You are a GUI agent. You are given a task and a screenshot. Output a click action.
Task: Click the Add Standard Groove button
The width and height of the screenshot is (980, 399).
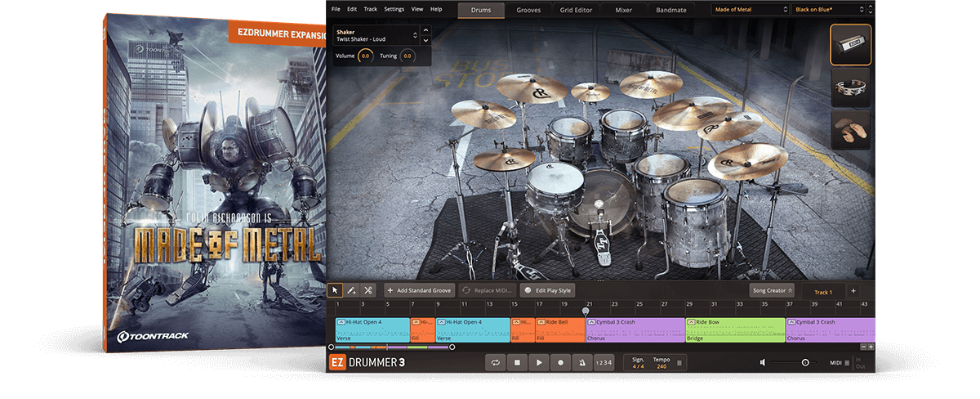click(419, 290)
